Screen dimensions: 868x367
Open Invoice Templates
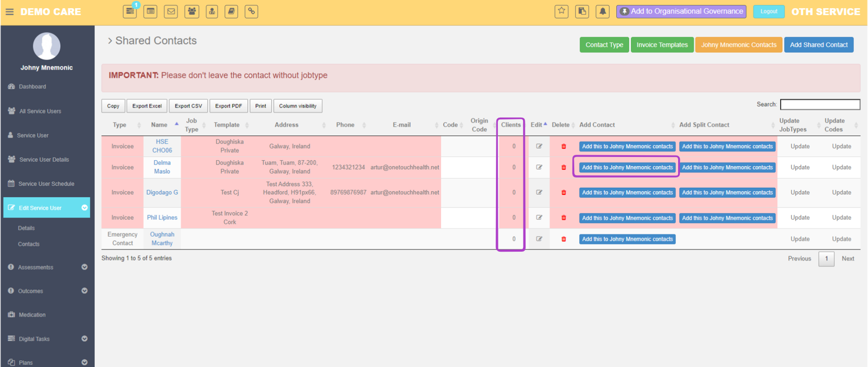662,45
